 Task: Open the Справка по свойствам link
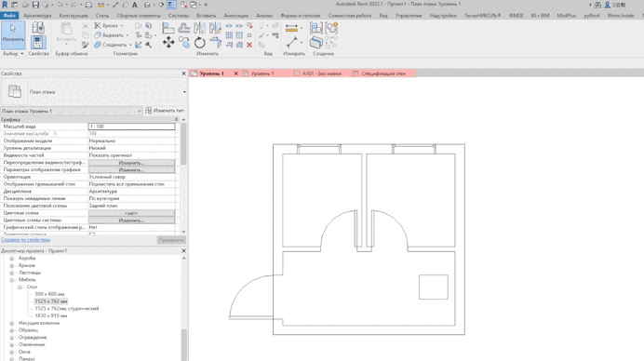[x=25, y=240]
